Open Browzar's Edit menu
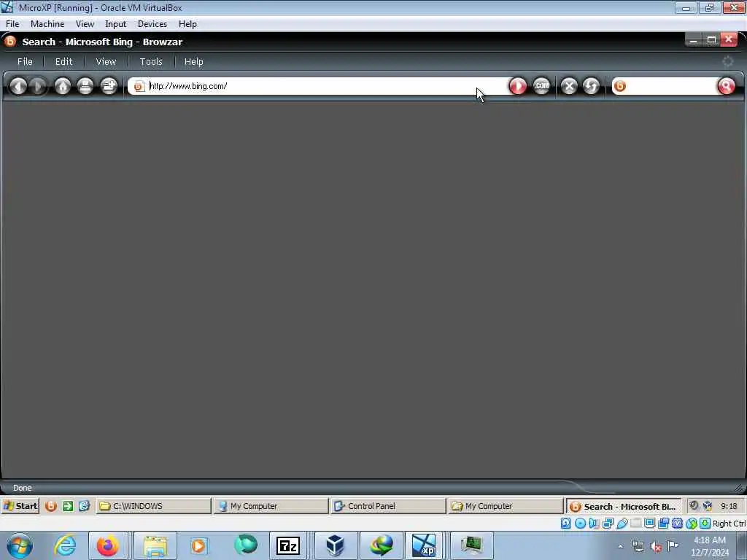 tap(64, 61)
